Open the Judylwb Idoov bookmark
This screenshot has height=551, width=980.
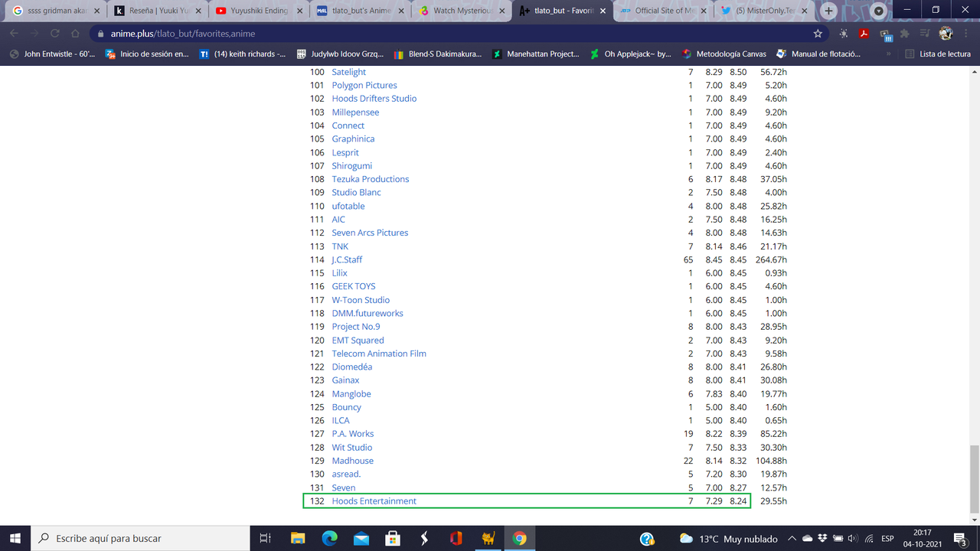(340, 54)
